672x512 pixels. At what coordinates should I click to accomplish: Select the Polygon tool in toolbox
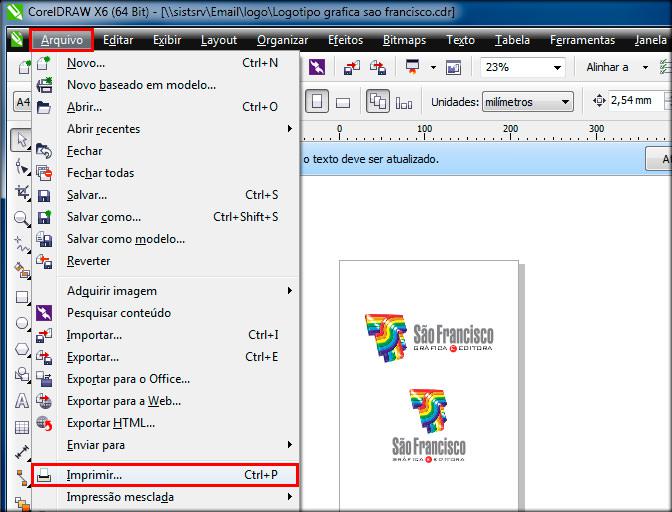[x=21, y=349]
